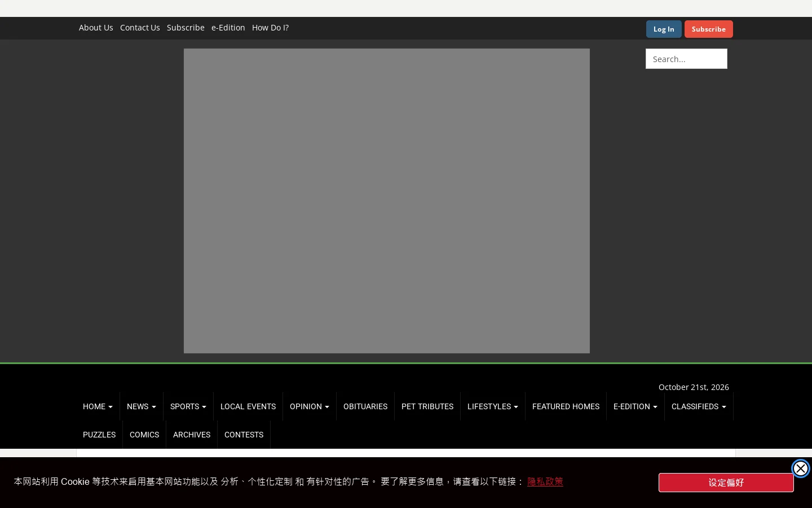Open the COMICS section
Image resolution: width=812 pixels, height=508 pixels.
[x=144, y=435]
